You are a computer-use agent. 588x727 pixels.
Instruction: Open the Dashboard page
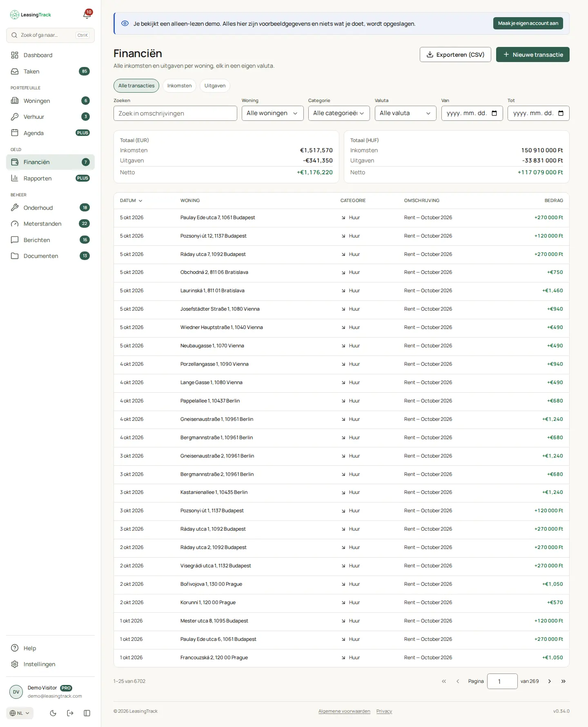point(50,55)
